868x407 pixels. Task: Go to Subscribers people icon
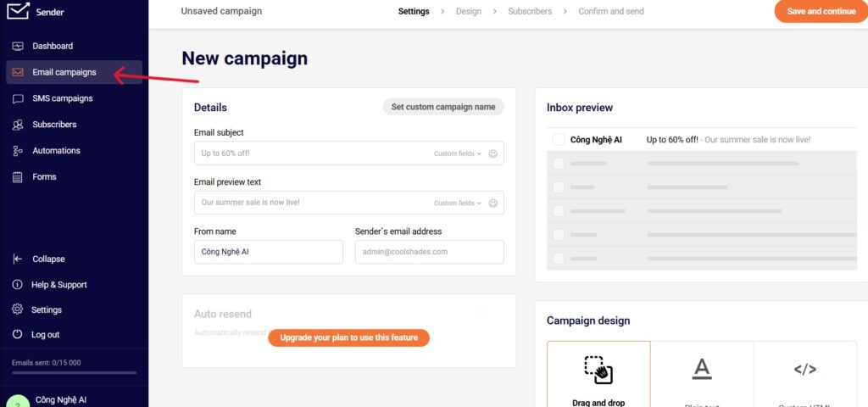click(18, 125)
